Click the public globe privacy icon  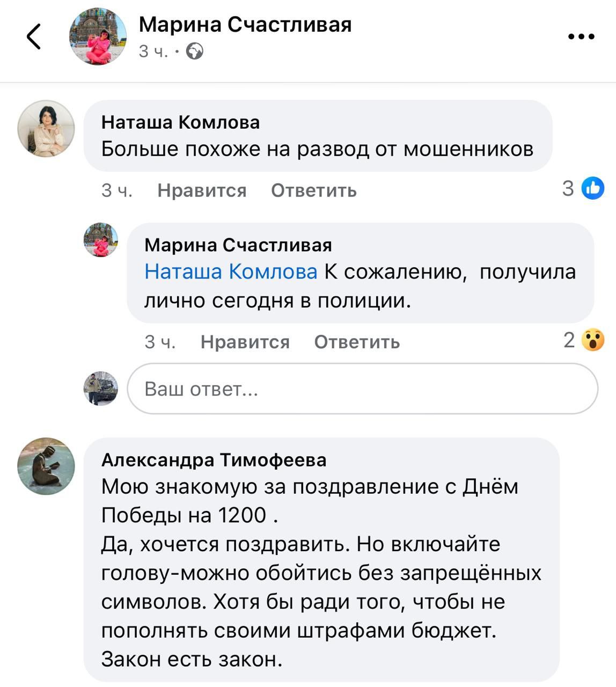click(x=194, y=52)
